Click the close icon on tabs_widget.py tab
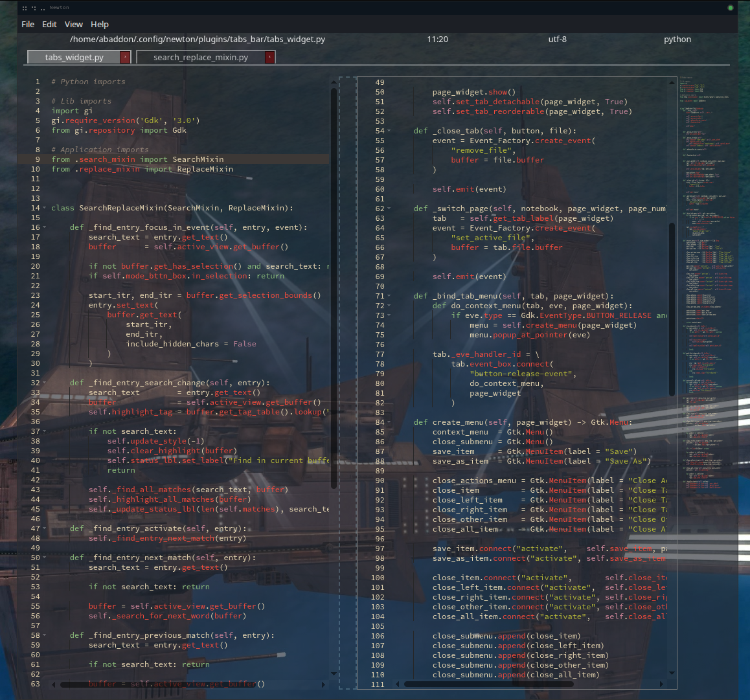The image size is (750, 700). click(x=124, y=57)
